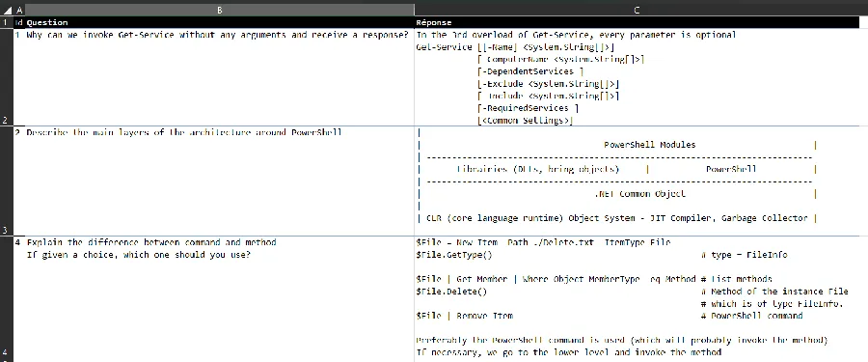This screenshot has width=868, height=362.
Task: Select row 3 header
Action: [x=6, y=181]
